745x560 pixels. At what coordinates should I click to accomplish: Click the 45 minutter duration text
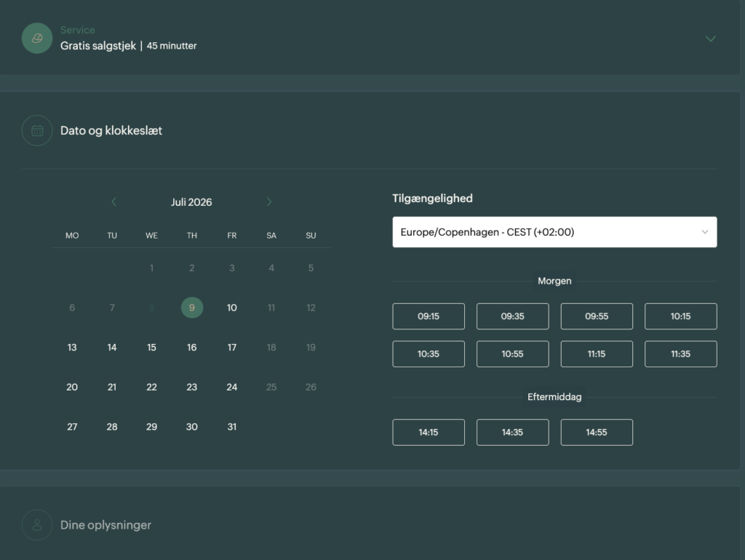(x=172, y=46)
